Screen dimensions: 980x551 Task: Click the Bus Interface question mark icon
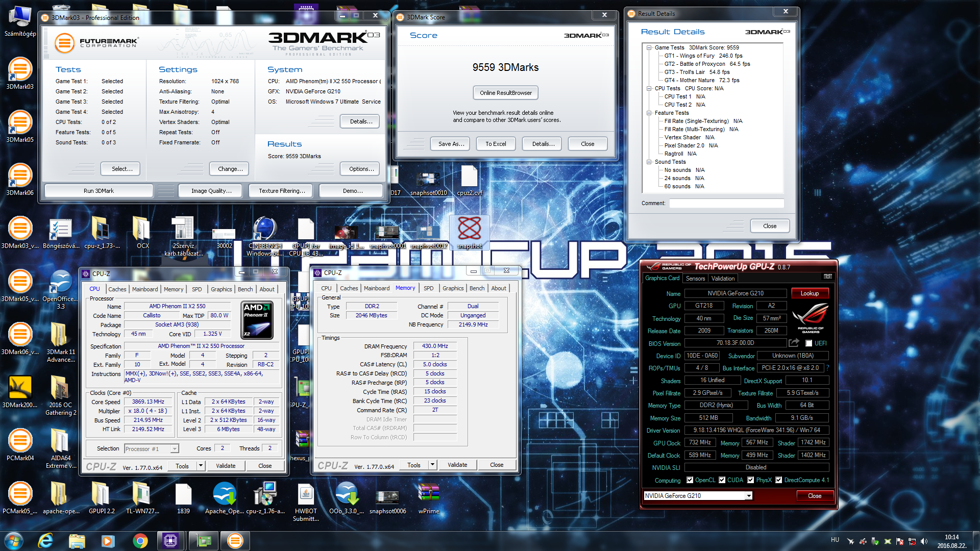point(827,368)
